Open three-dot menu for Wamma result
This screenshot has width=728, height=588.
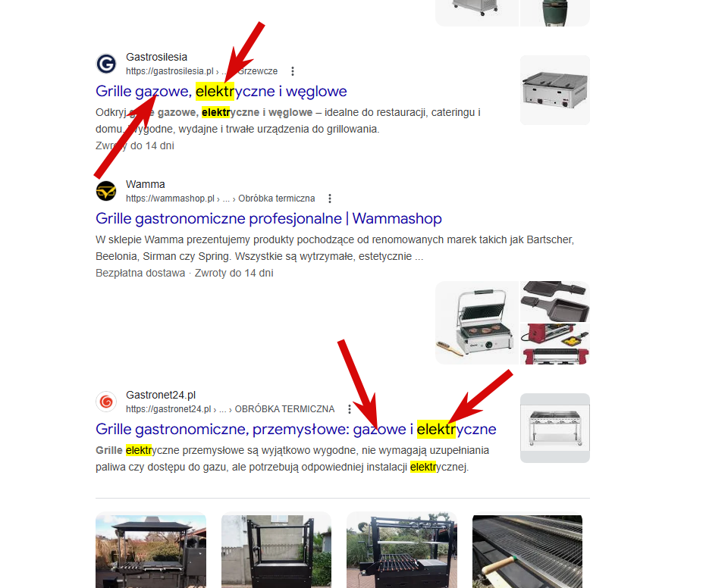(x=330, y=199)
